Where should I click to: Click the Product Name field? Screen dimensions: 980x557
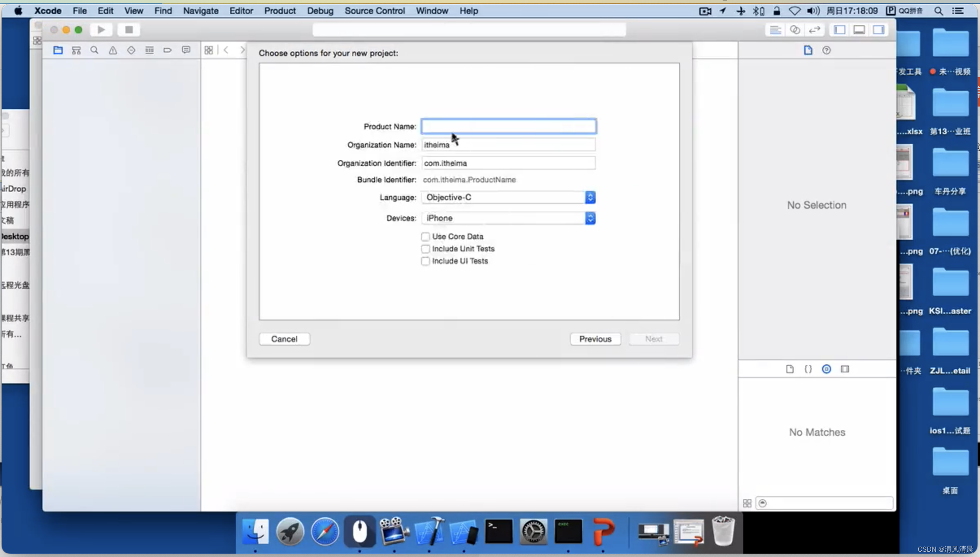[x=509, y=126]
